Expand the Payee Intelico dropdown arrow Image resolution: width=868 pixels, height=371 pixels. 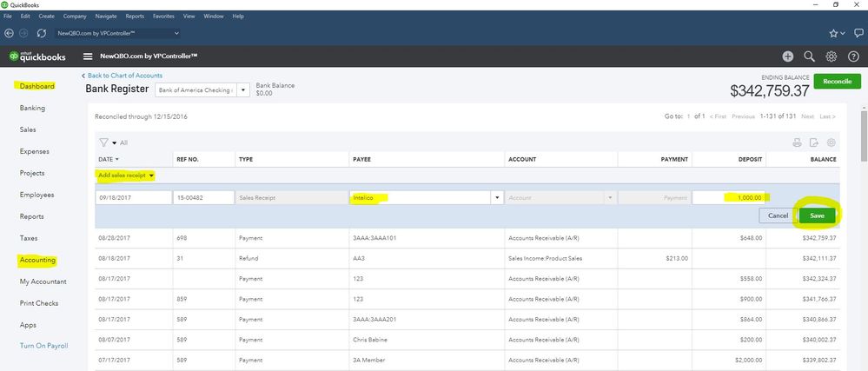(496, 198)
